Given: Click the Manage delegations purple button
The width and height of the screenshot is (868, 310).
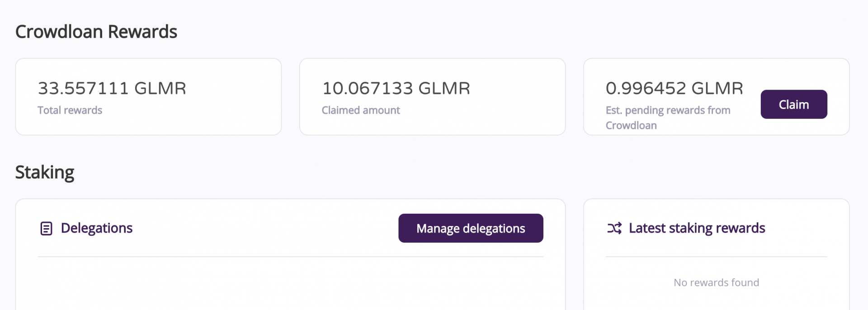Looking at the screenshot, I should click(x=470, y=228).
